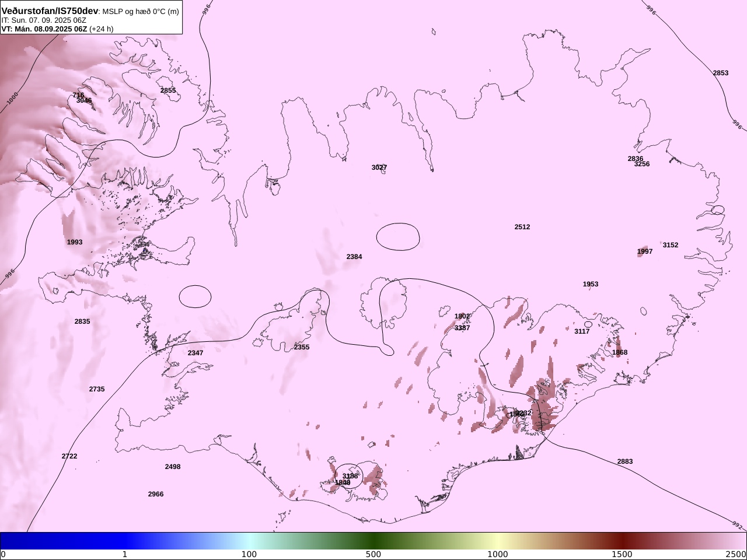Click the 'IT: Sun. 07. 09. 2025 06Z' line
This screenshot has width=747, height=560.
click(44, 20)
